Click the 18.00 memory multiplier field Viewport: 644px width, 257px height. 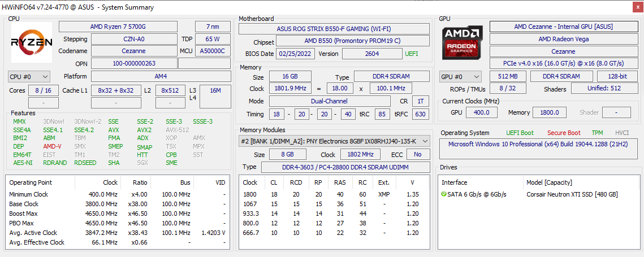click(x=340, y=89)
